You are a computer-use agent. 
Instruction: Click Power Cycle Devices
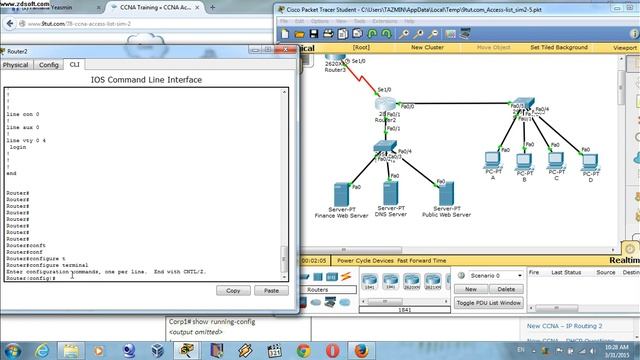(x=365, y=260)
